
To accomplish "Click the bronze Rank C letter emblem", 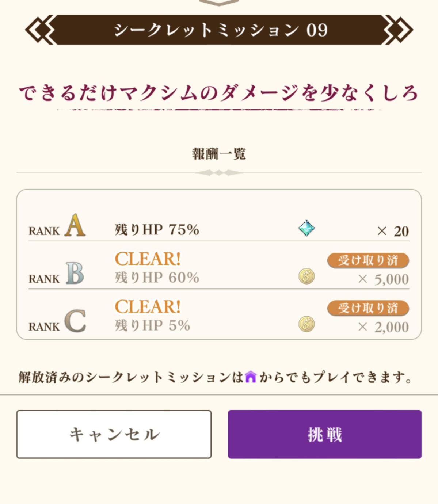I will (x=75, y=321).
